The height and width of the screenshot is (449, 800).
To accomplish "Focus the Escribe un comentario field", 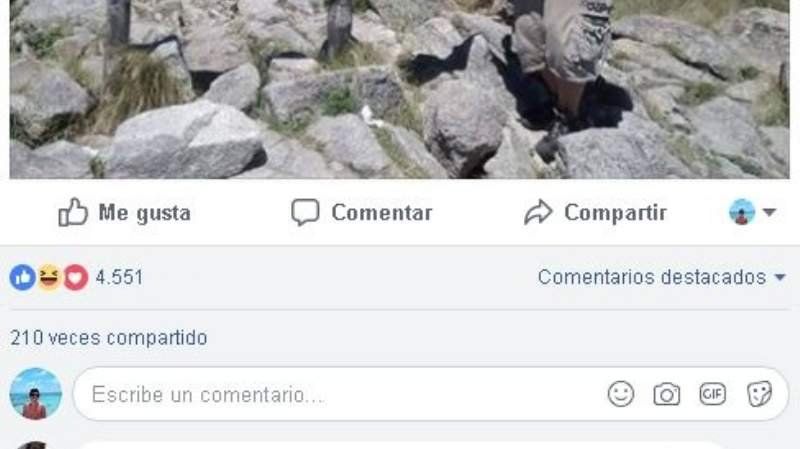I will click(431, 394).
